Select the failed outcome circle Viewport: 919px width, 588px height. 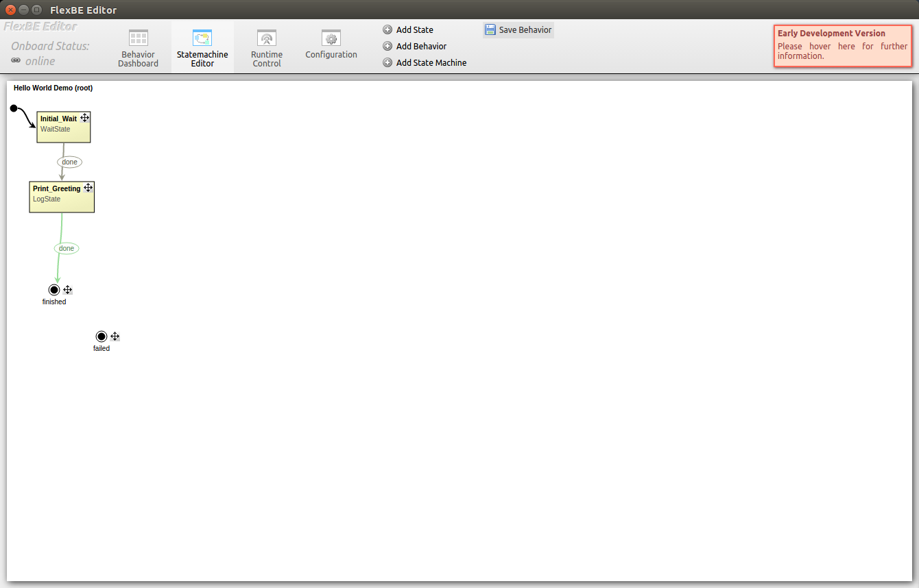click(x=102, y=336)
